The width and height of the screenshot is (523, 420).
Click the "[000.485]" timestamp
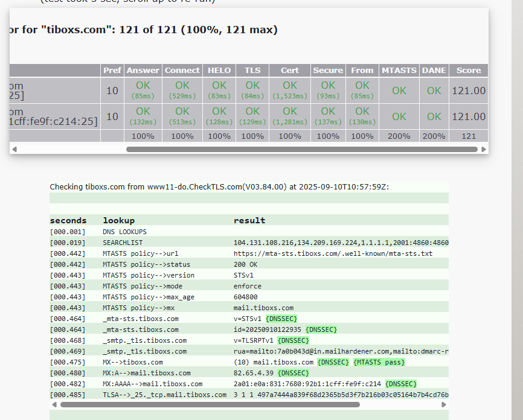click(x=68, y=395)
